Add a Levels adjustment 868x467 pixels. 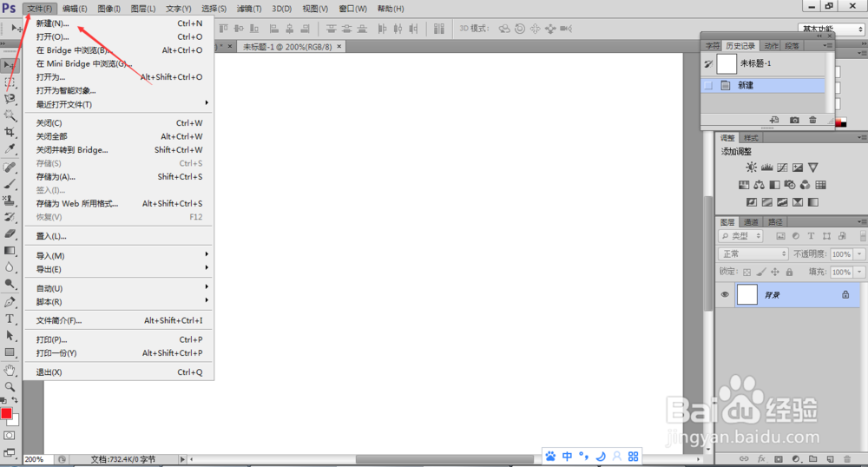click(x=766, y=168)
